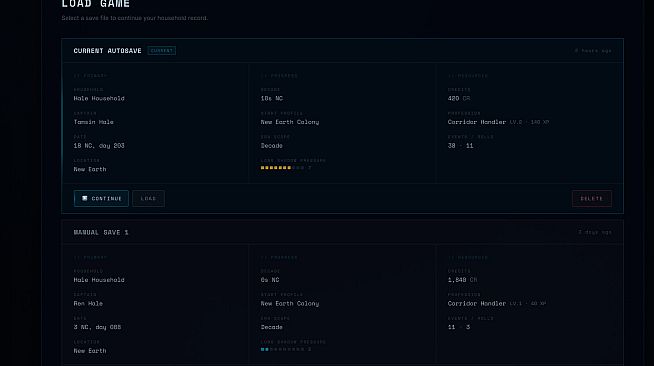Click Manual Save 1 timestamp 'days ago'
The image size is (654, 366).
(595, 232)
